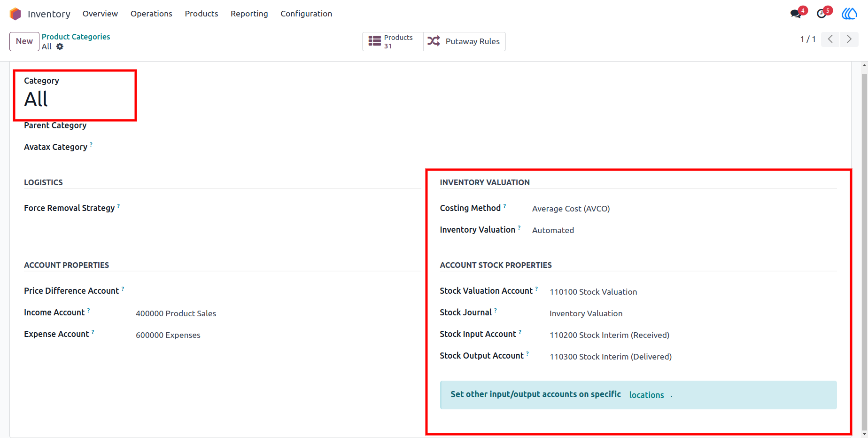Follow the locations link in the info box
Image resolution: width=868 pixels, height=438 pixels.
tap(646, 395)
